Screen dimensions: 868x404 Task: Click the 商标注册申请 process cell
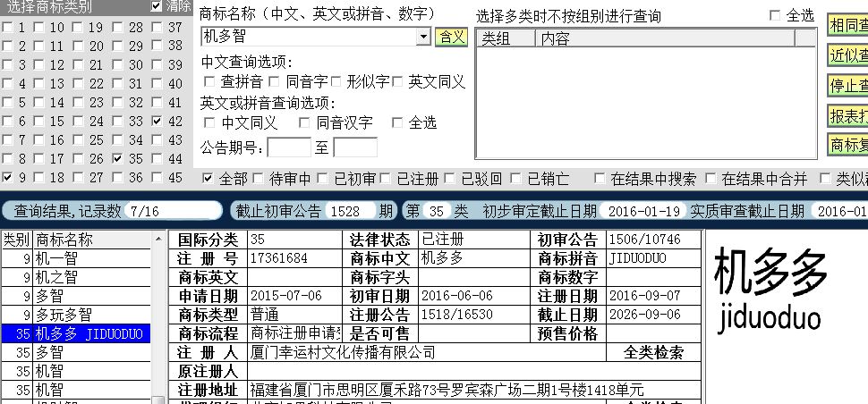(x=294, y=333)
